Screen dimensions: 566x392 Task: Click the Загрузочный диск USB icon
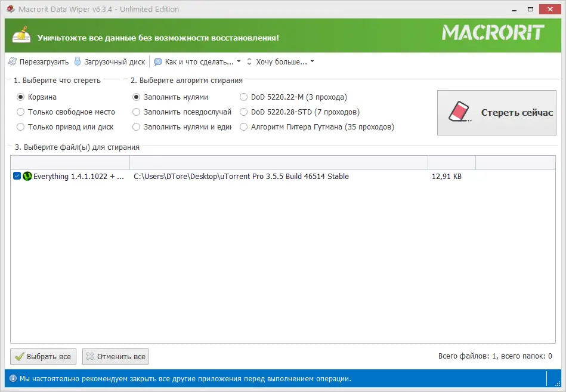tap(78, 61)
